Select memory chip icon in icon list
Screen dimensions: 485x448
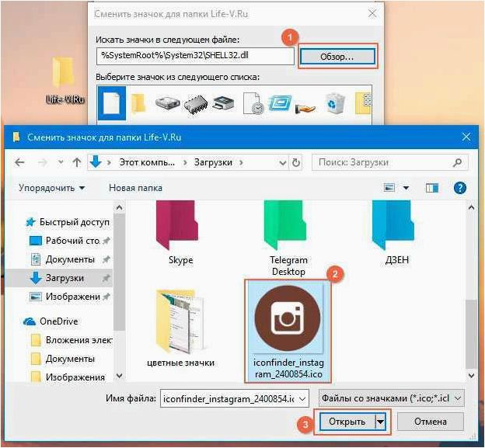point(196,105)
